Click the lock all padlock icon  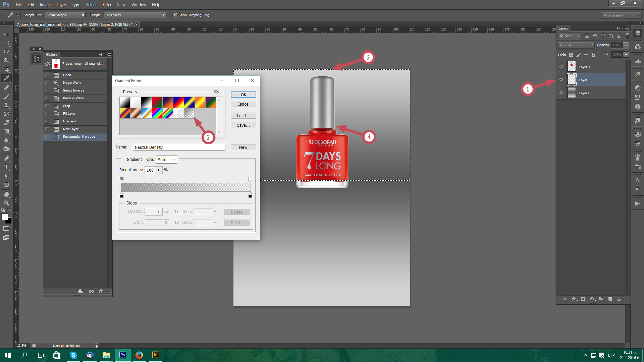click(x=593, y=55)
